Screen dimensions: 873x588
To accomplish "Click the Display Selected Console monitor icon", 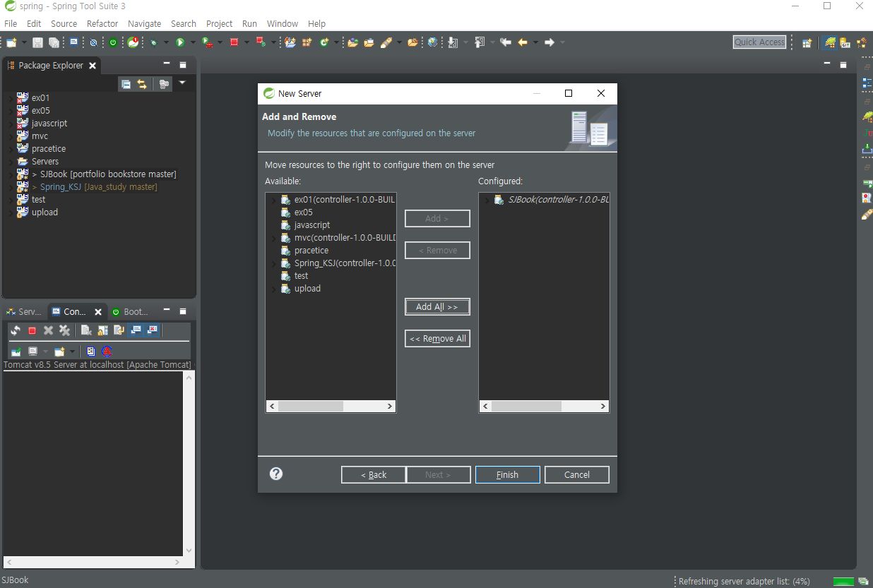I will point(32,352).
